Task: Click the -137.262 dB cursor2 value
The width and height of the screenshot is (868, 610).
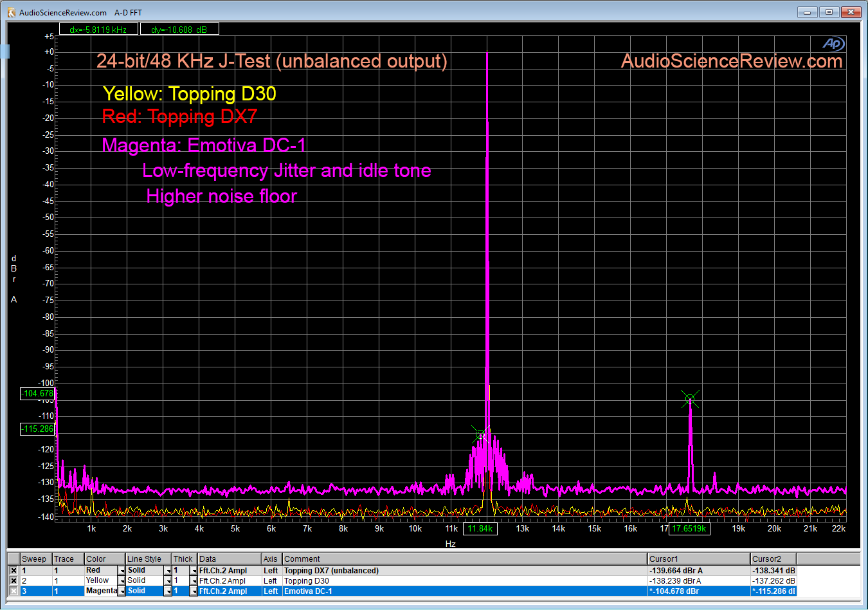Action: (773, 581)
